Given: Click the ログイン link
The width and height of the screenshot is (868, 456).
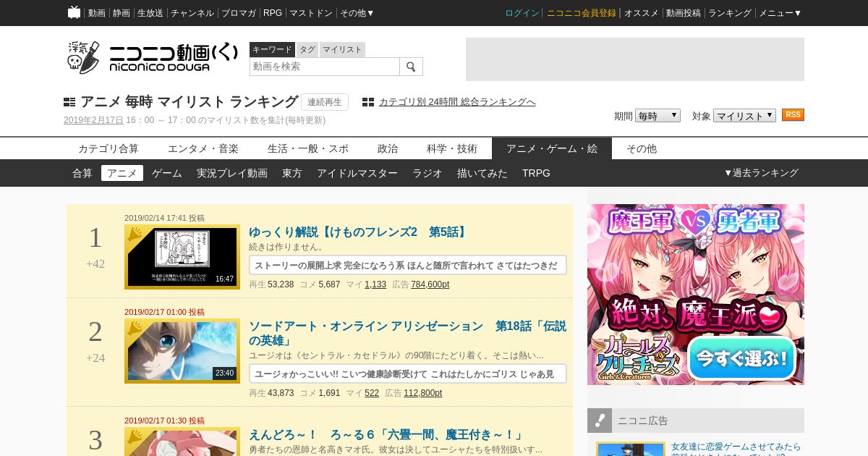Looking at the screenshot, I should (522, 13).
